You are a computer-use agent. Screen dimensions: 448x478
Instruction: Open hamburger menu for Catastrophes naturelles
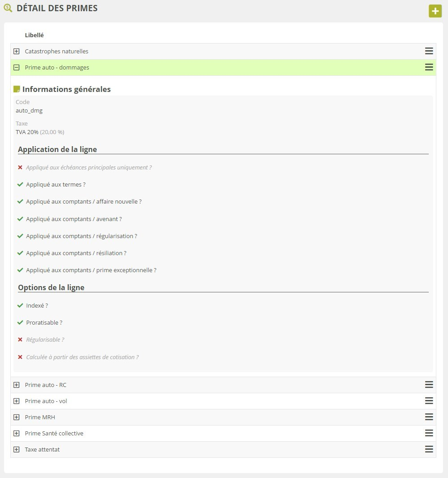coord(429,51)
